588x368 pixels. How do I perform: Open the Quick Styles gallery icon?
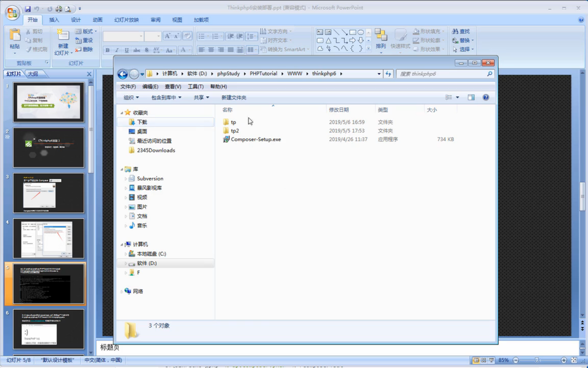[400, 35]
